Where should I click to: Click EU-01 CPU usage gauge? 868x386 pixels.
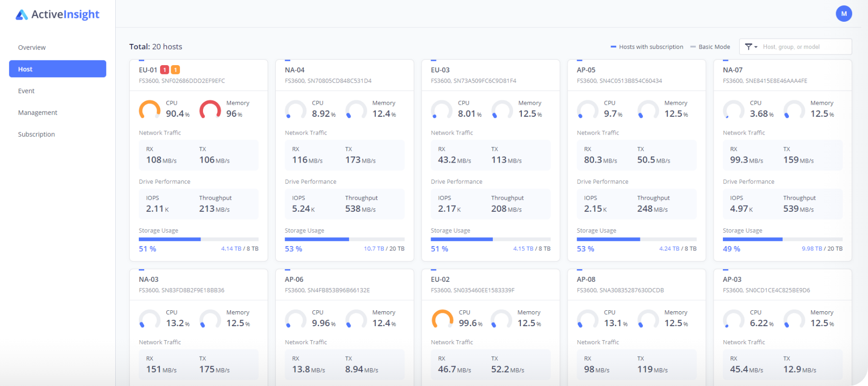(149, 110)
